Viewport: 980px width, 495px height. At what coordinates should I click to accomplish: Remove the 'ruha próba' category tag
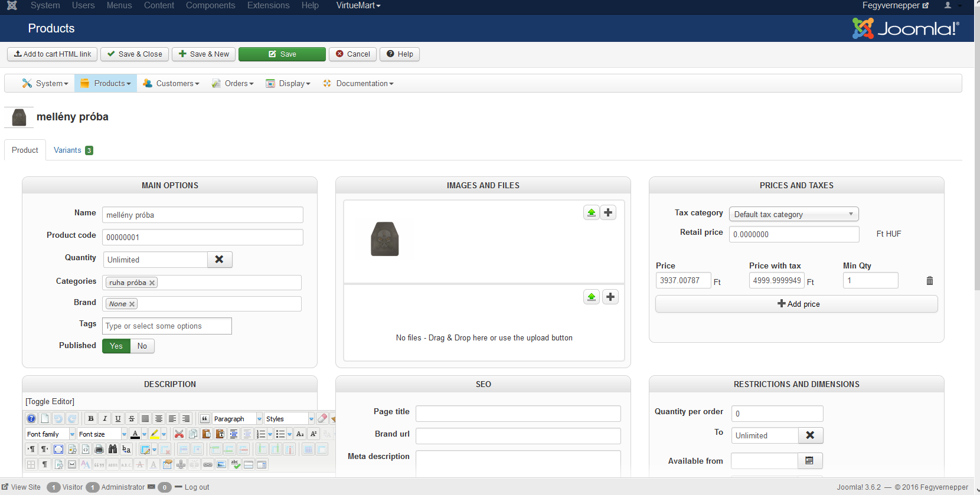point(152,283)
